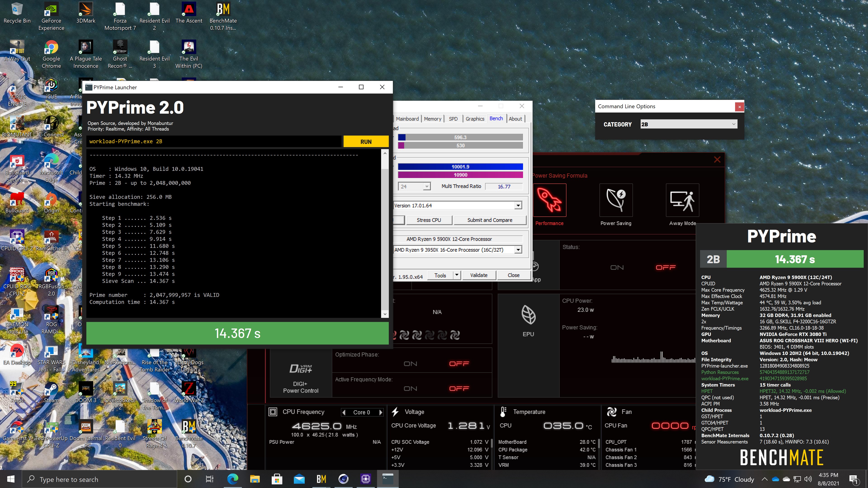Image resolution: width=868 pixels, height=488 pixels.
Task: Open CPU-Z reference processor dropdown
Action: click(x=518, y=250)
